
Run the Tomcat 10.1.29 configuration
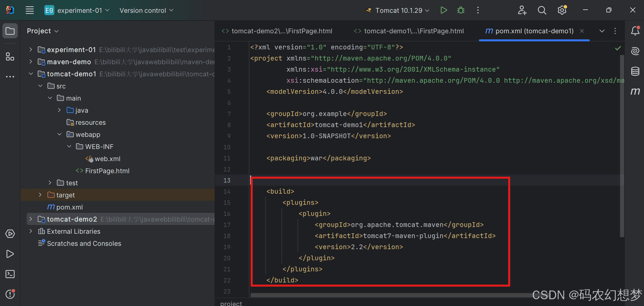[x=444, y=10]
